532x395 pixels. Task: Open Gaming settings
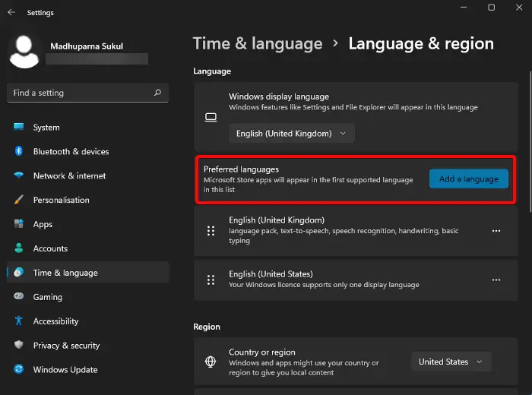click(88, 297)
